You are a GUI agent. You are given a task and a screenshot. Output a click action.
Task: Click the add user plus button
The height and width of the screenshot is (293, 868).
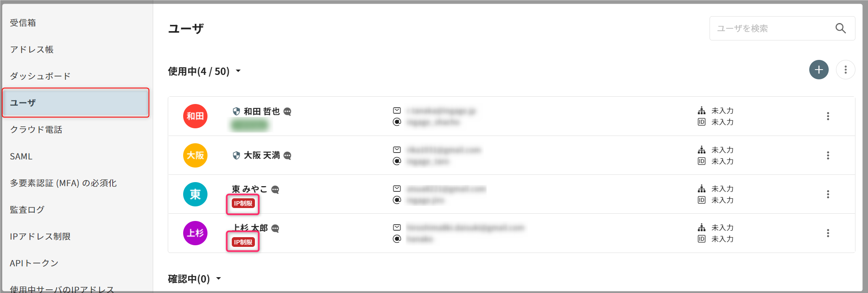pyautogui.click(x=819, y=70)
